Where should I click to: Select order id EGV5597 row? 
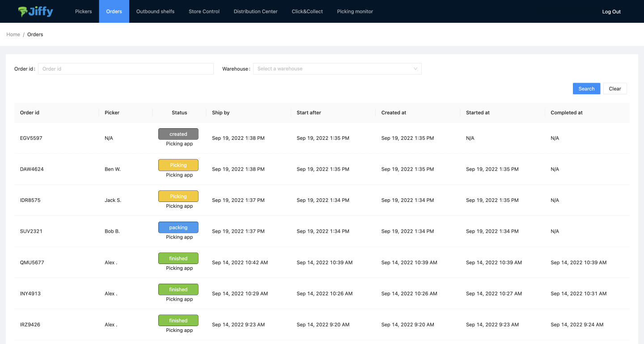[x=31, y=138]
